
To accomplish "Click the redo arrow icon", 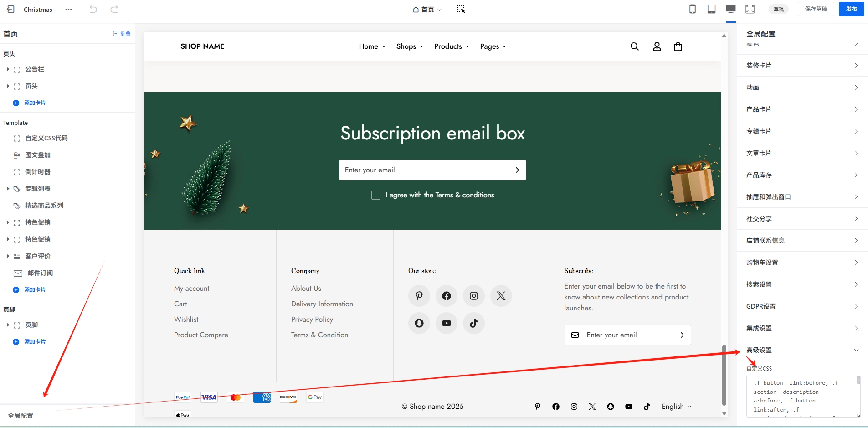I will point(114,9).
